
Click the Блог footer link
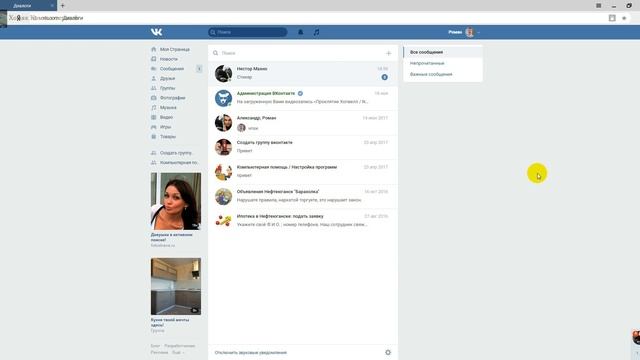(x=155, y=346)
